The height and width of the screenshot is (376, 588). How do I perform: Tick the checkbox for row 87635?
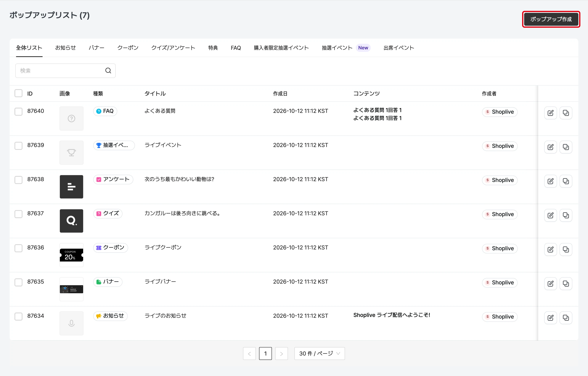click(18, 282)
